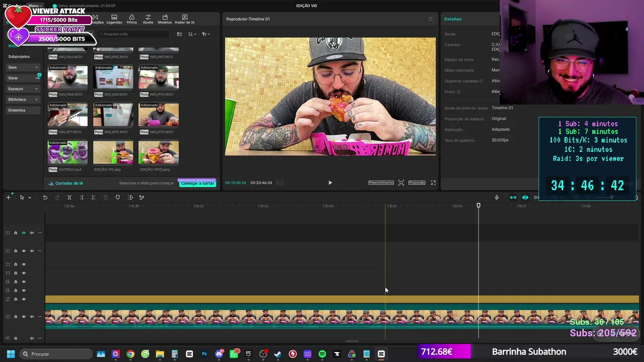This screenshot has height=362, width=644.
Task: Switch to the Modelos tab
Action: click(165, 19)
